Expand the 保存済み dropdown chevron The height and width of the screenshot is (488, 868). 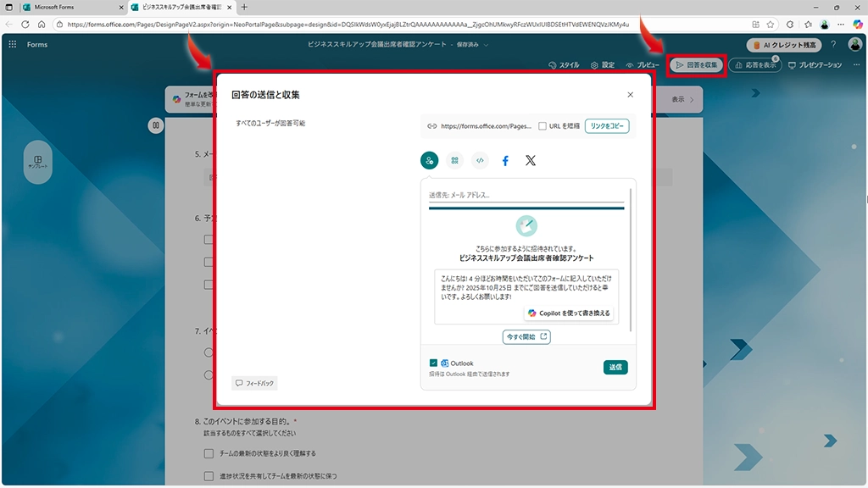point(486,44)
